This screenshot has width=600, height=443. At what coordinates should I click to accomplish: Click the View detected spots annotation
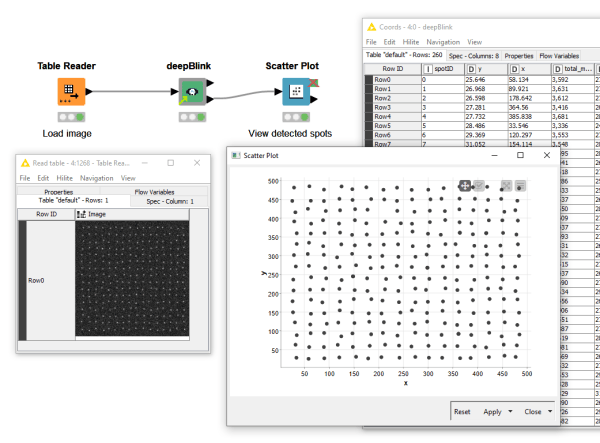point(290,134)
